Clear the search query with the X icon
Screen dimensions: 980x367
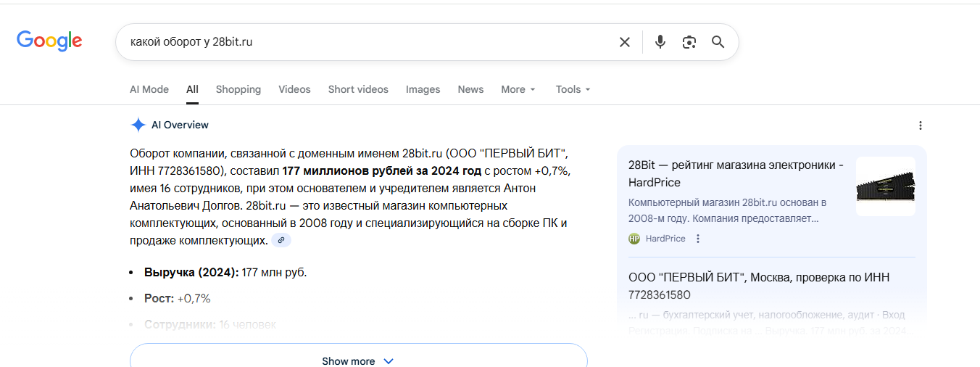[x=625, y=42]
